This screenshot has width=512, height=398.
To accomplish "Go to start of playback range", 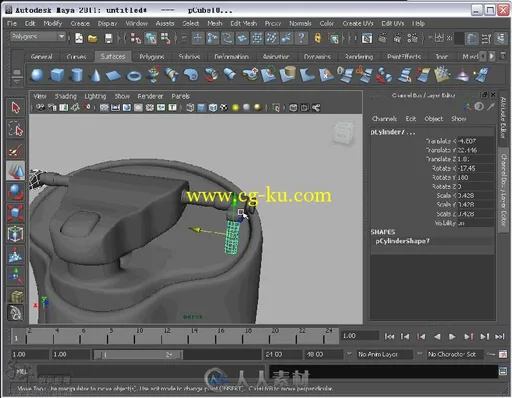I will (389, 336).
